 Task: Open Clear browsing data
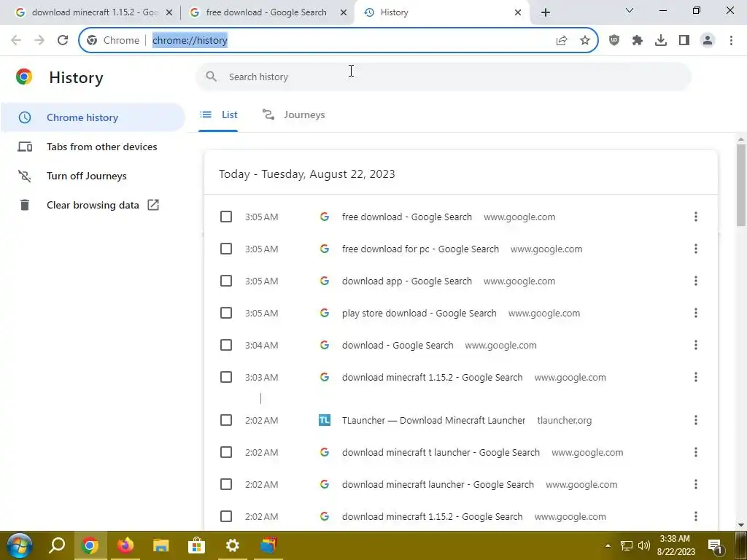coord(93,205)
